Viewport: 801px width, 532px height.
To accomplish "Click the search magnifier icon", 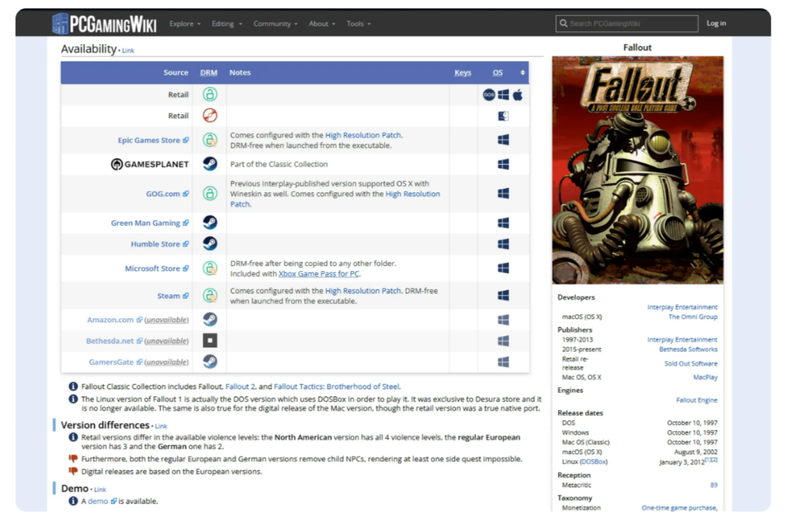I will 563,23.
